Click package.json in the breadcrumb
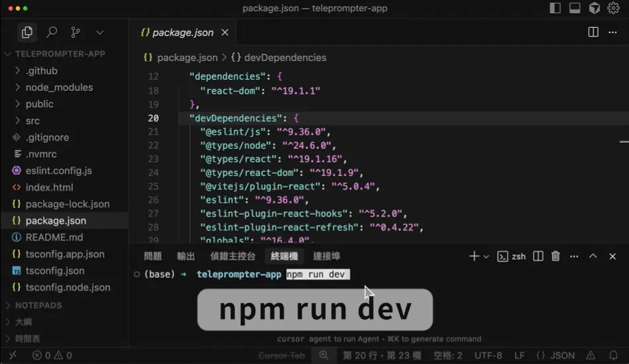This screenshot has height=364, width=629. coord(187,58)
